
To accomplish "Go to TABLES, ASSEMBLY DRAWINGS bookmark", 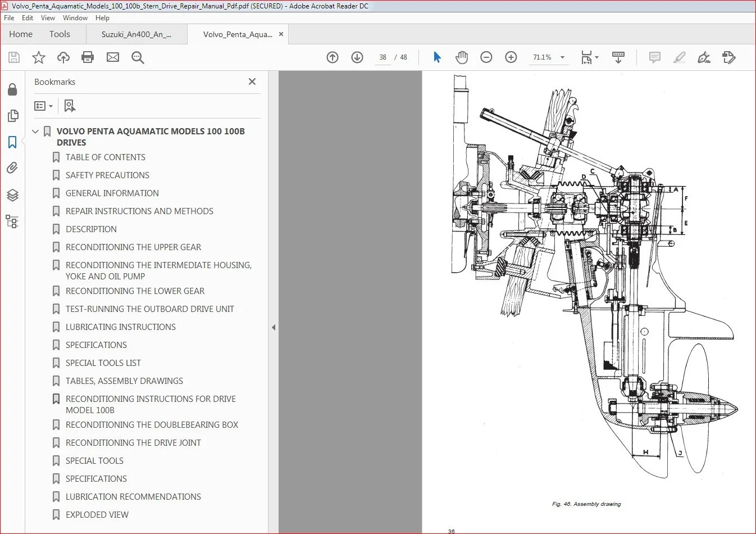I will [124, 381].
